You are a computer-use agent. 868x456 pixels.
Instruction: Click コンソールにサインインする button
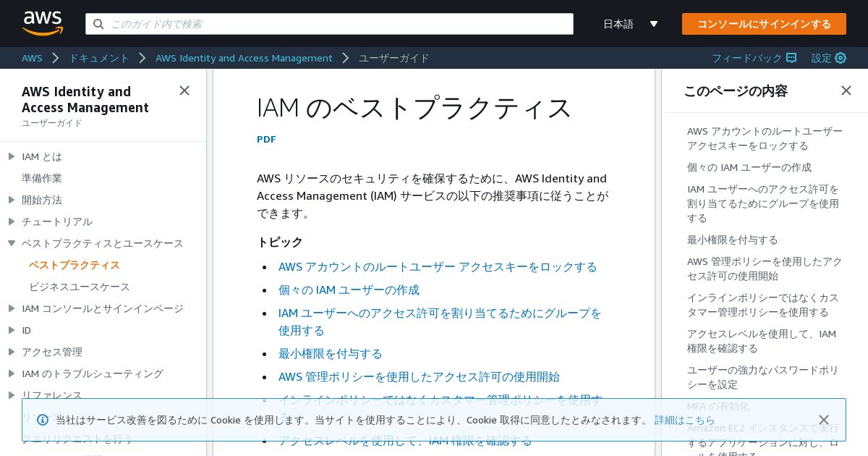764,24
